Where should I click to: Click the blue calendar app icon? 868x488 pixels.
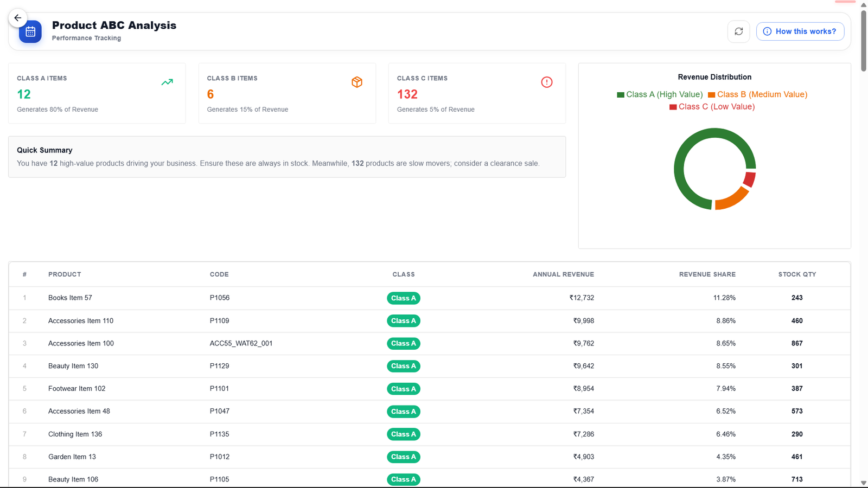tap(30, 32)
